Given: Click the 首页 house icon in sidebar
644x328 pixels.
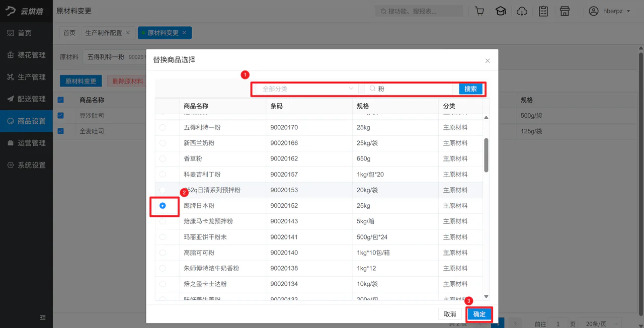Looking at the screenshot, I should click(10, 33).
